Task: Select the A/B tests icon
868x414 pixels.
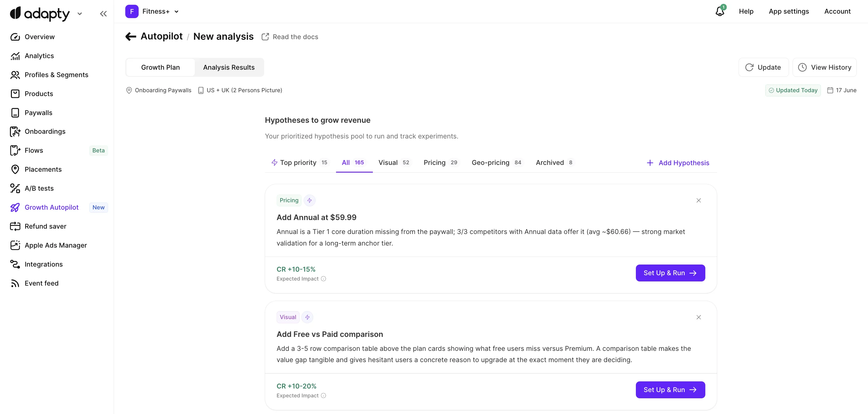Action: tap(15, 189)
